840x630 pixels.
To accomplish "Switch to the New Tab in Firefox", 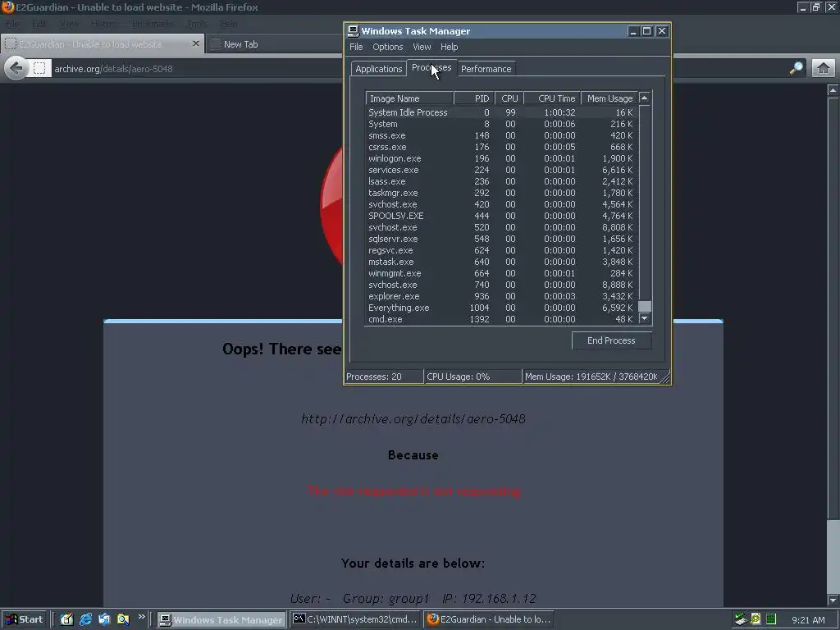I will coord(273,44).
